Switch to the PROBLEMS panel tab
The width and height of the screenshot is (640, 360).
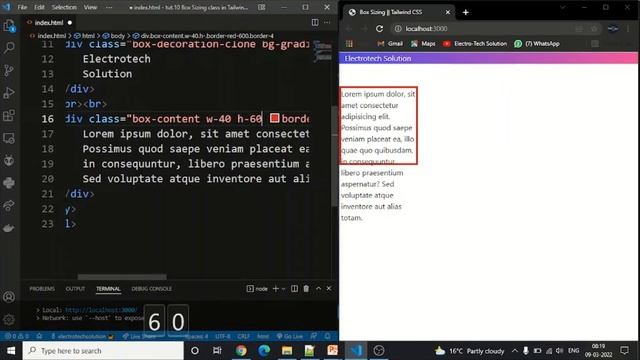42,289
